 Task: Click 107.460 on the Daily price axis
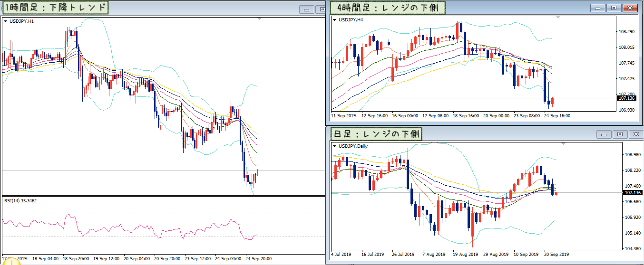(x=633, y=186)
